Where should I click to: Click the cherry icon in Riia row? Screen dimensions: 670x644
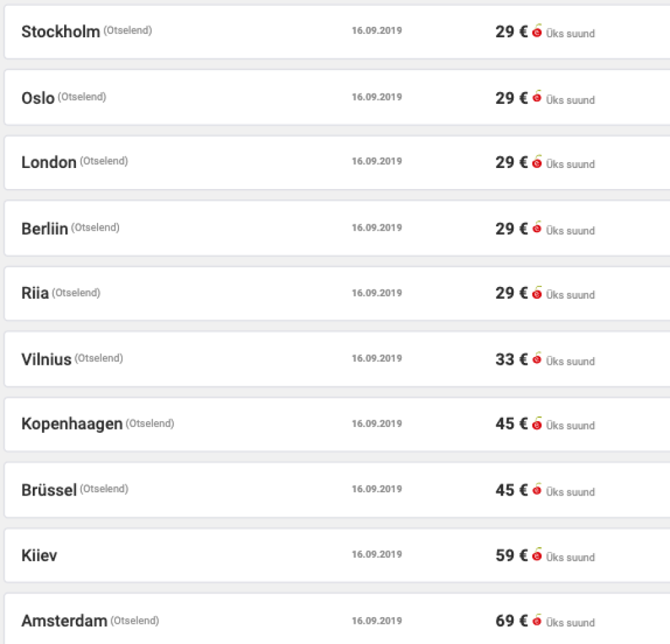tap(537, 293)
